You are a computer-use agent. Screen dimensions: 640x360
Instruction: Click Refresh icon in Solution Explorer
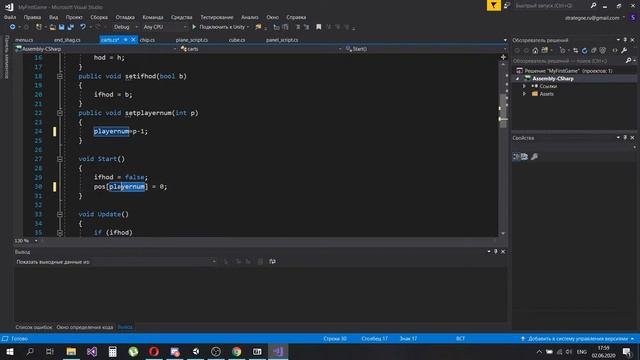pyautogui.click(x=584, y=51)
